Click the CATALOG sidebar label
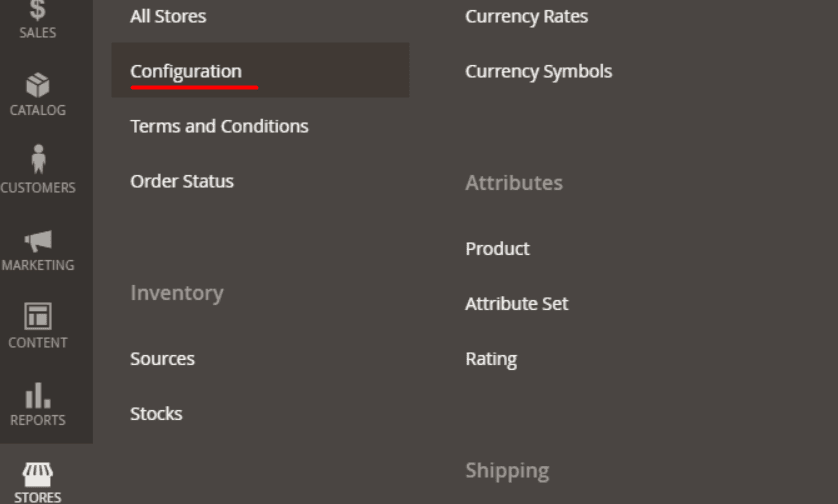The height and width of the screenshot is (504, 838). [38, 110]
